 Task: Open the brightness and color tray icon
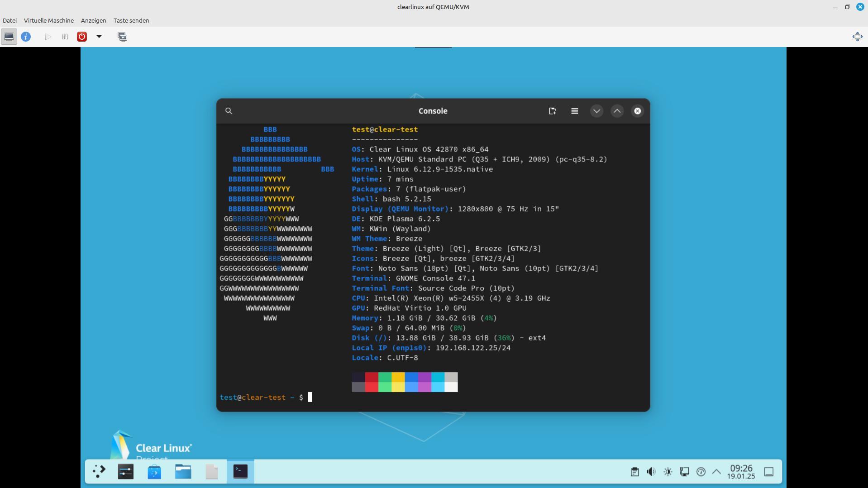(x=668, y=472)
